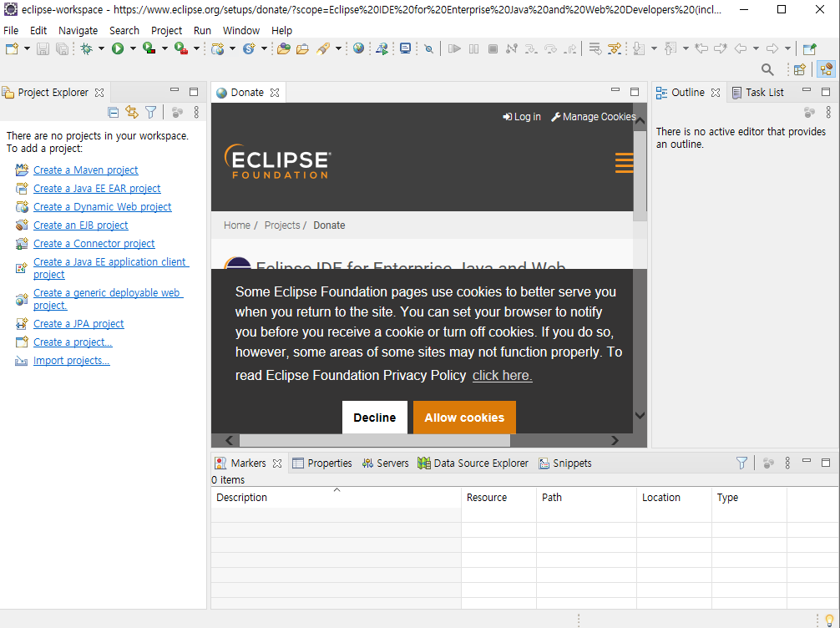The image size is (840, 628).
Task: Click the Decline cookies button
Action: 374,418
